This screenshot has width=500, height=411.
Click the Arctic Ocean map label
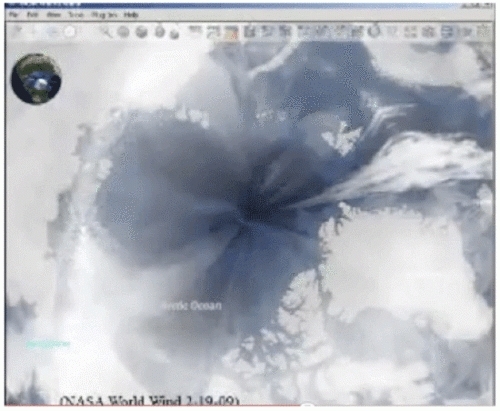(192, 306)
